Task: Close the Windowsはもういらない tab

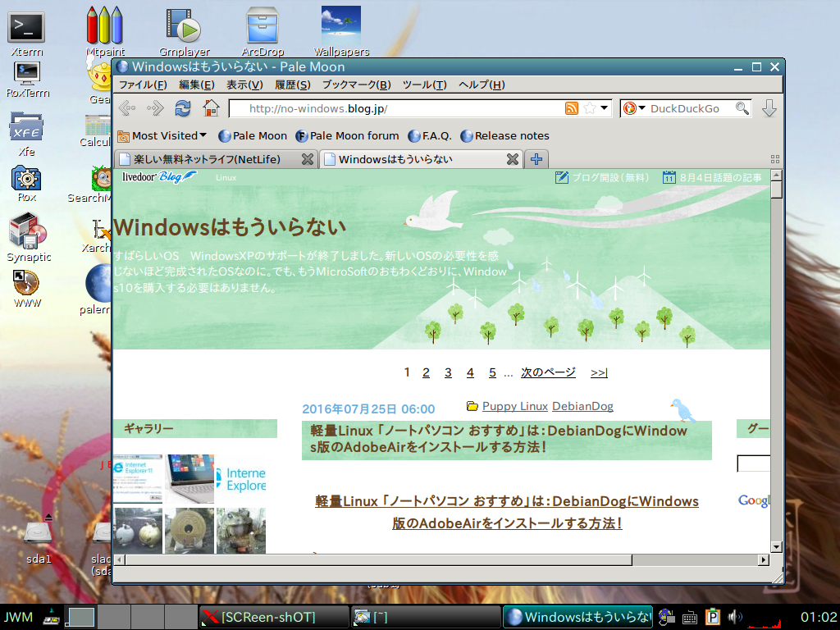Action: click(513, 159)
